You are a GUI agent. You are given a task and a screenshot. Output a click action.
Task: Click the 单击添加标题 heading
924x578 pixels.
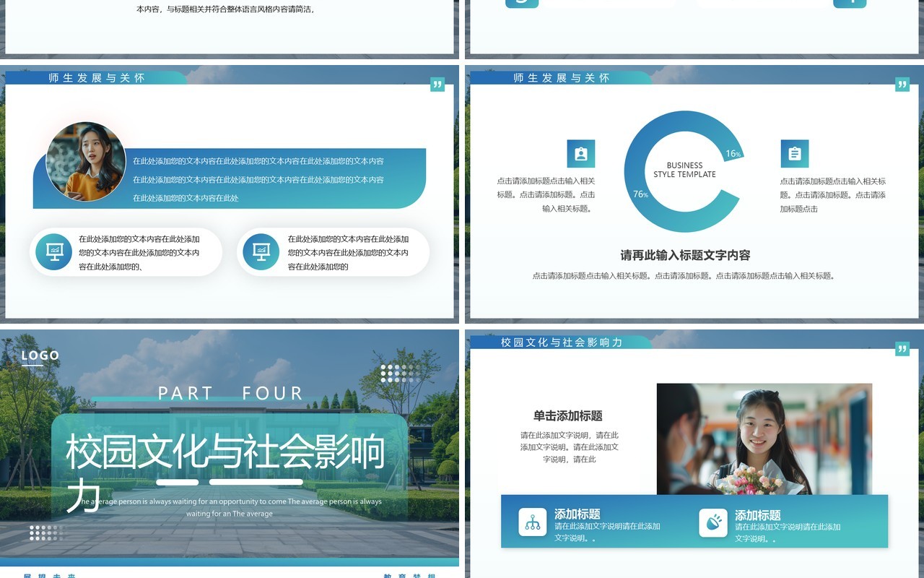pyautogui.click(x=568, y=416)
